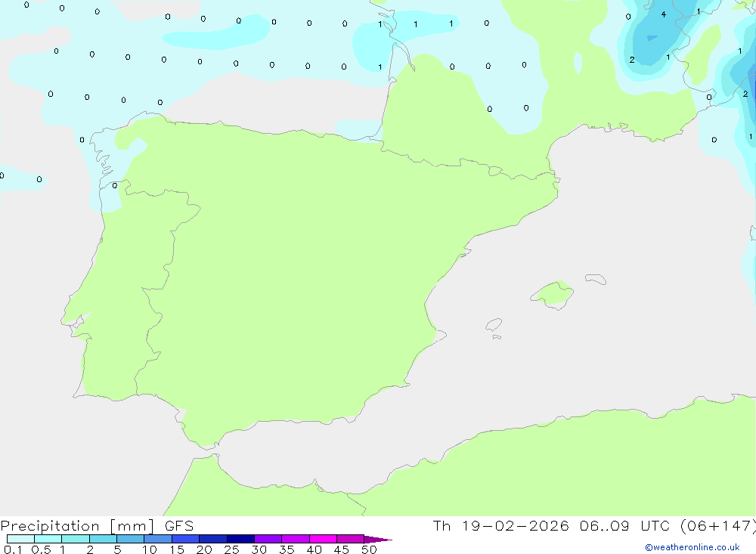Pick the 1–2 mm cyan legend swatch
756x554 pixels.
[x=76, y=539]
